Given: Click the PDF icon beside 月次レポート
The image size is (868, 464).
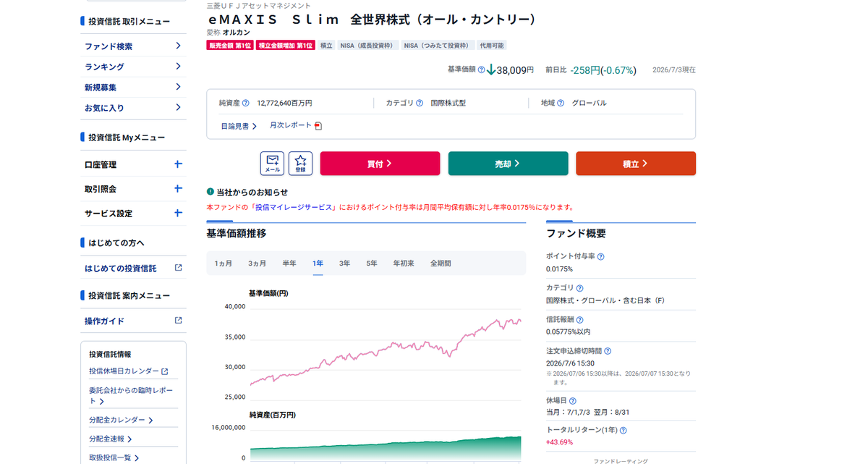Looking at the screenshot, I should 318,125.
